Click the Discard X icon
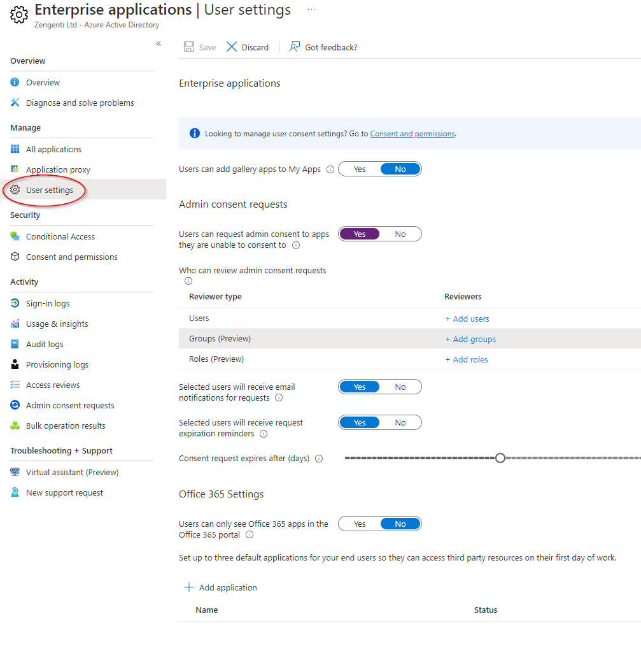 click(232, 46)
